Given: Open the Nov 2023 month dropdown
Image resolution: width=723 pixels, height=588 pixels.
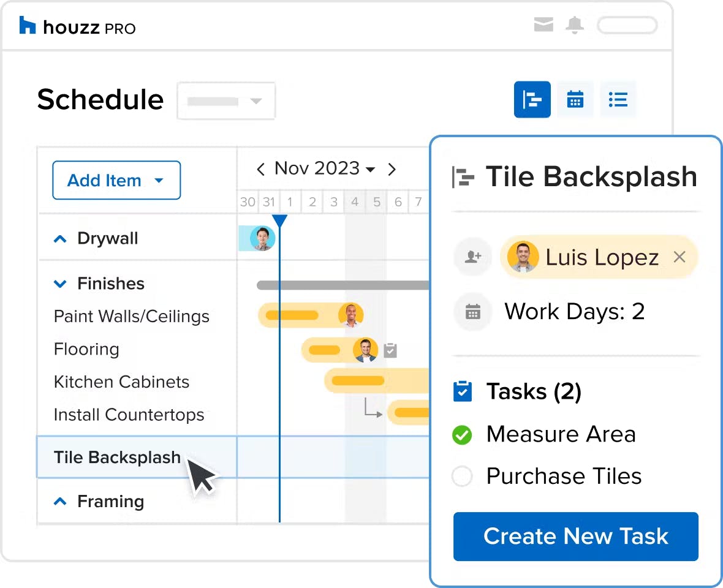Looking at the screenshot, I should (x=325, y=168).
